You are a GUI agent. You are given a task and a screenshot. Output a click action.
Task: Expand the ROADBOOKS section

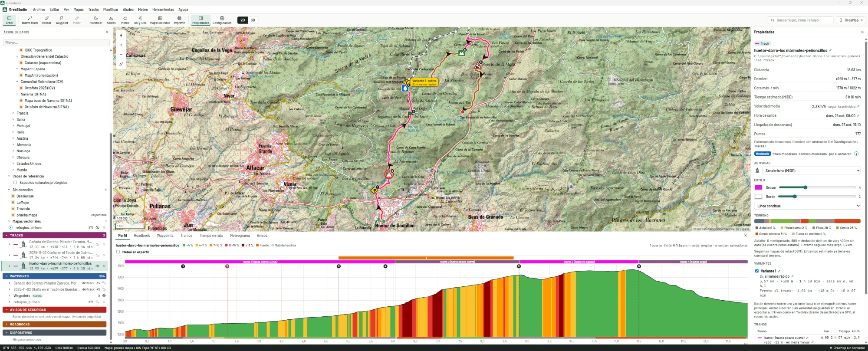tap(54, 324)
